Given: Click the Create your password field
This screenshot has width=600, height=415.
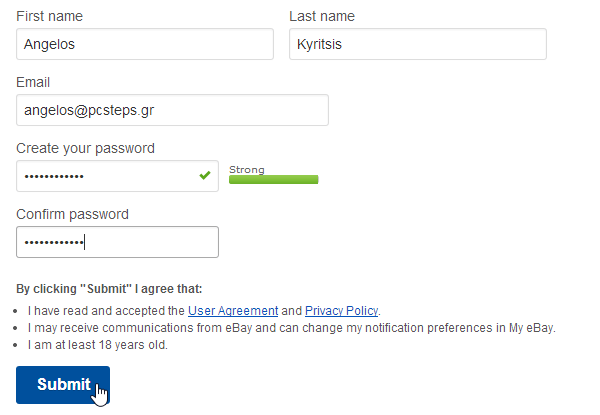Looking at the screenshot, I should pyautogui.click(x=117, y=176).
